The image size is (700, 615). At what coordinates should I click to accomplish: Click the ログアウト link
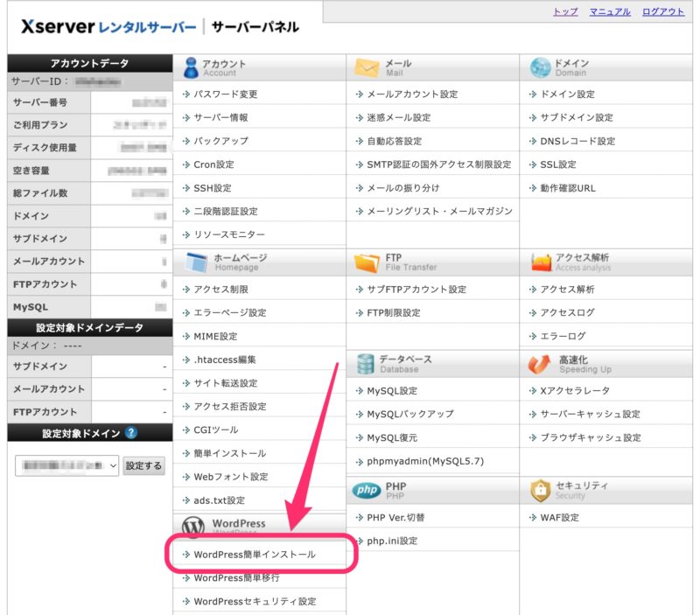(x=663, y=12)
